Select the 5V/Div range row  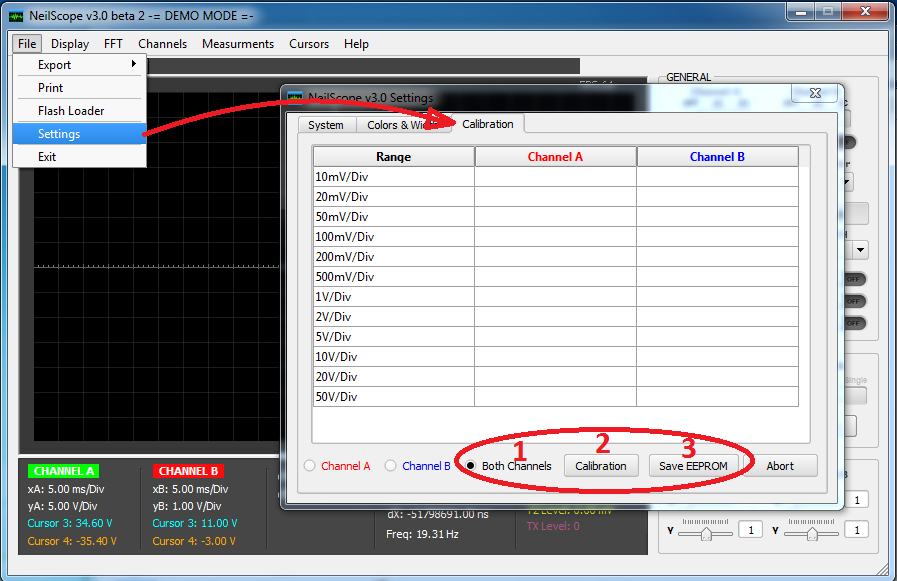point(555,337)
